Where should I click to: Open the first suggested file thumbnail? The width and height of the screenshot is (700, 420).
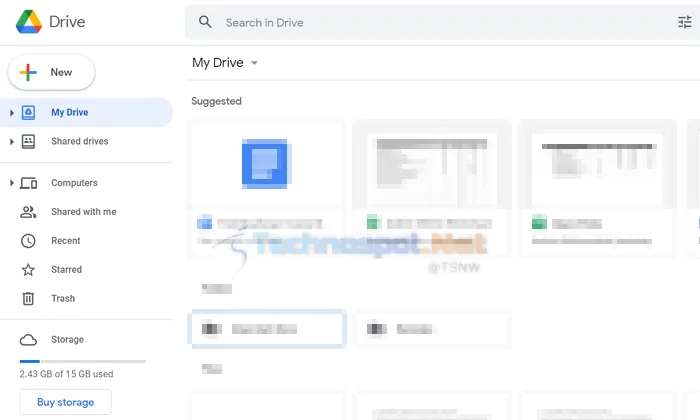(267, 164)
